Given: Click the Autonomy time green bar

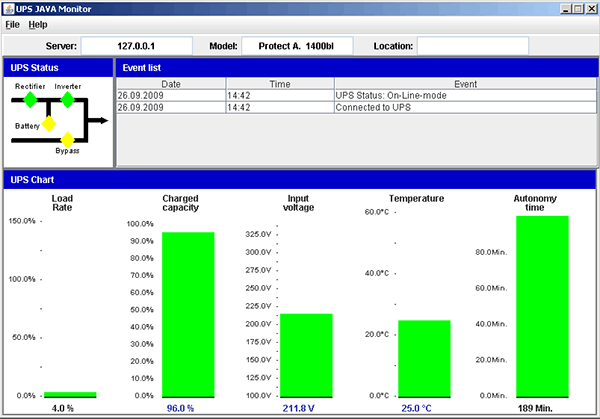Looking at the screenshot, I should (543, 307).
